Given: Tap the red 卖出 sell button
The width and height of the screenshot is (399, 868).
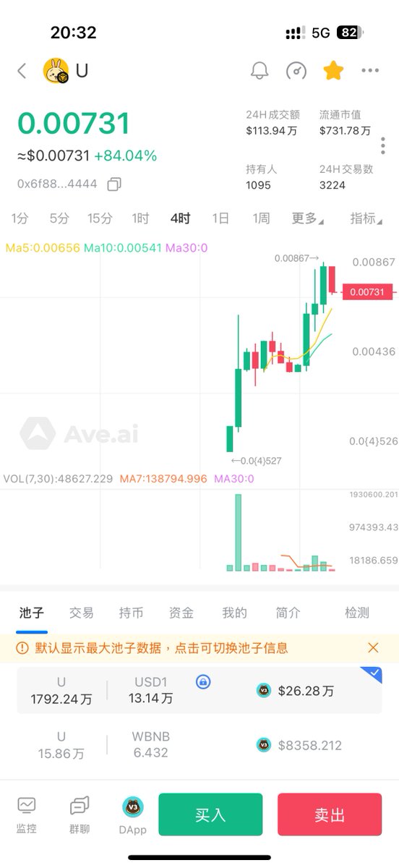Looking at the screenshot, I should tap(330, 814).
